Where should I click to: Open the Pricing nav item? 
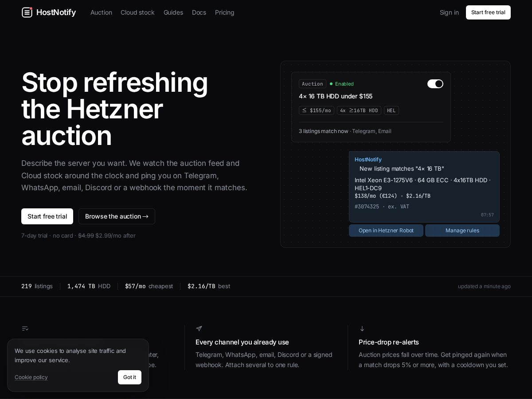(x=225, y=12)
